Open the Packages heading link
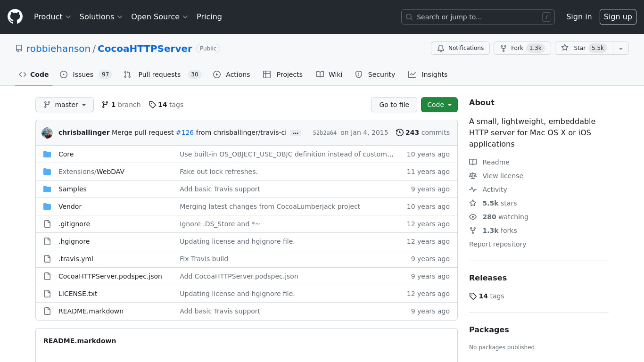This screenshot has height=362, width=644. (489, 329)
